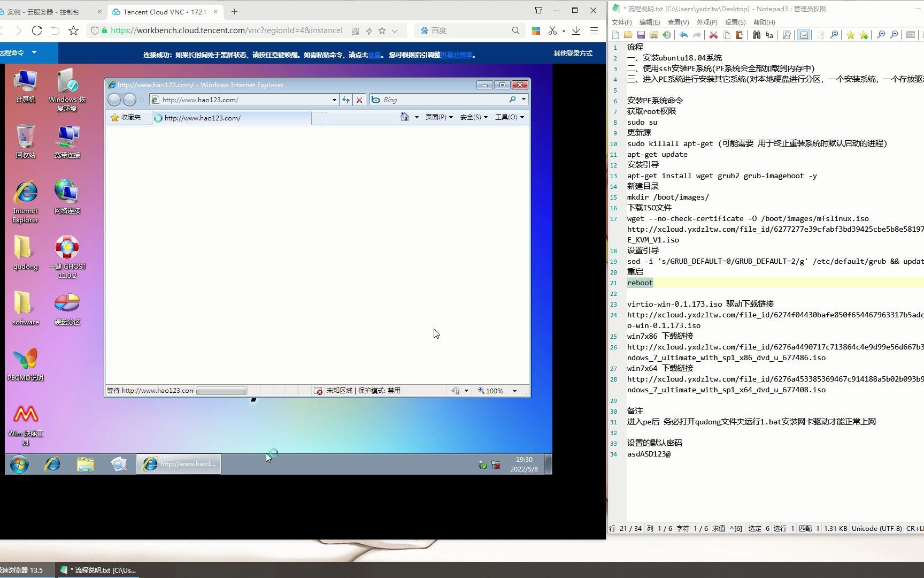The width and height of the screenshot is (924, 578).
Task: Click zoom out magnifier in Notepad3 toolbar
Action: click(894, 35)
